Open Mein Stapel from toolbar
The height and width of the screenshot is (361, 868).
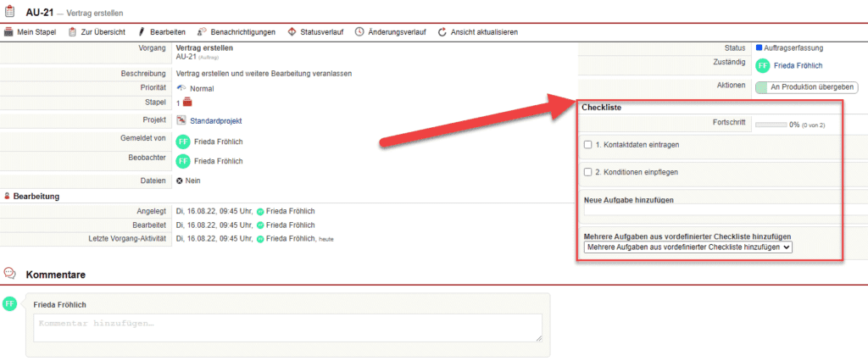click(30, 32)
